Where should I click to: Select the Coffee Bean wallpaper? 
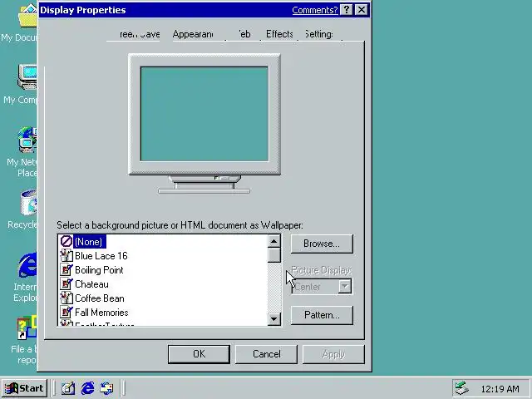[100, 298]
